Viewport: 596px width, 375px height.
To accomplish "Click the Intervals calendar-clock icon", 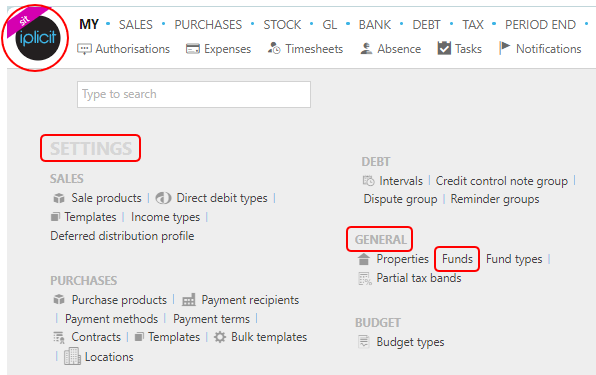I will pyautogui.click(x=368, y=181).
